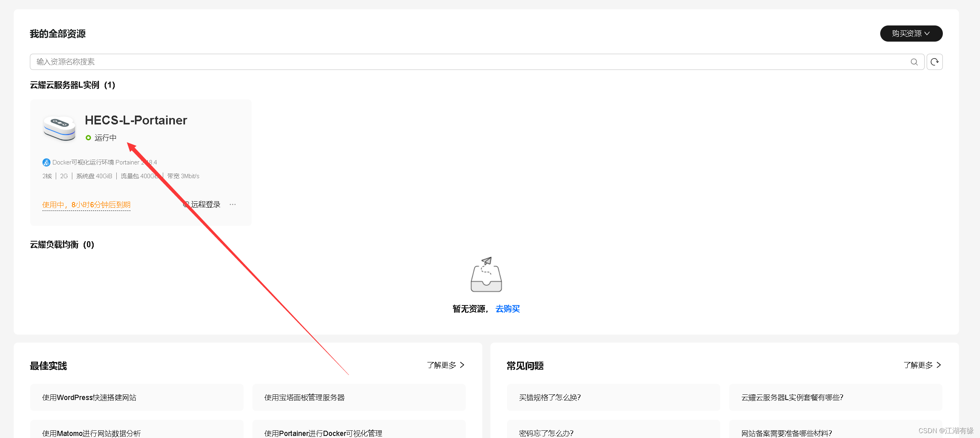Click 远程登录 on the instance card
The height and width of the screenshot is (438, 980).
coord(202,204)
